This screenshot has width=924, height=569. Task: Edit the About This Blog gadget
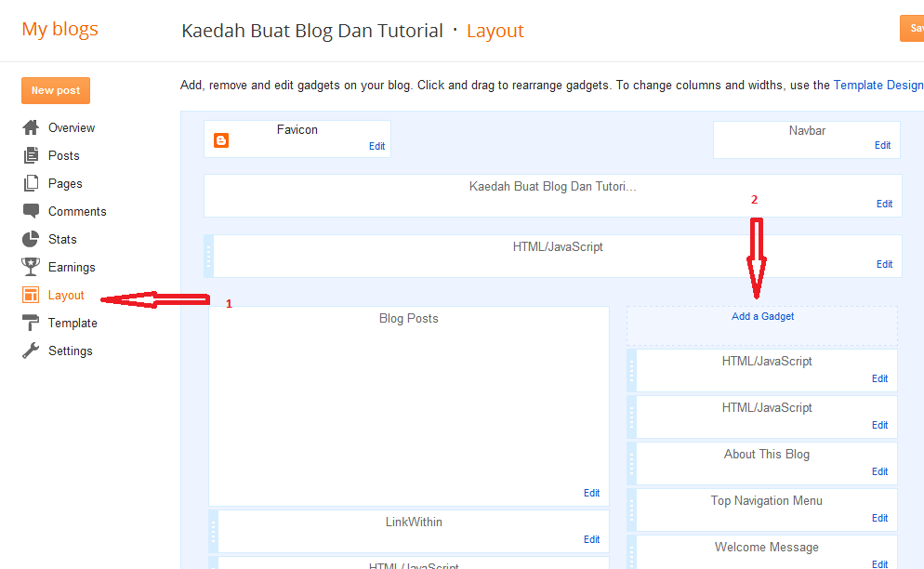(x=879, y=471)
